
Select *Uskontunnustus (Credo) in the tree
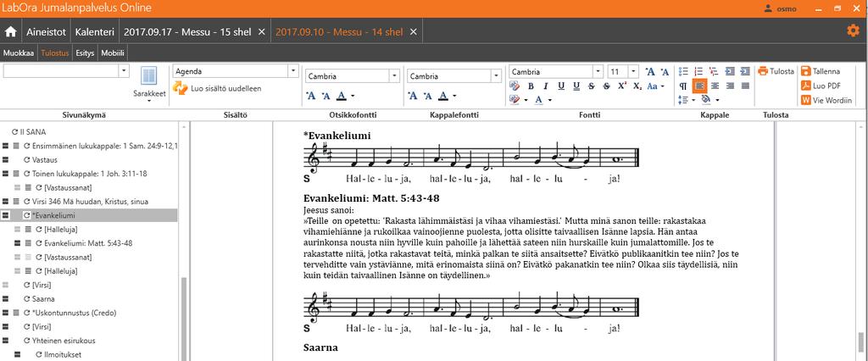pyautogui.click(x=75, y=313)
